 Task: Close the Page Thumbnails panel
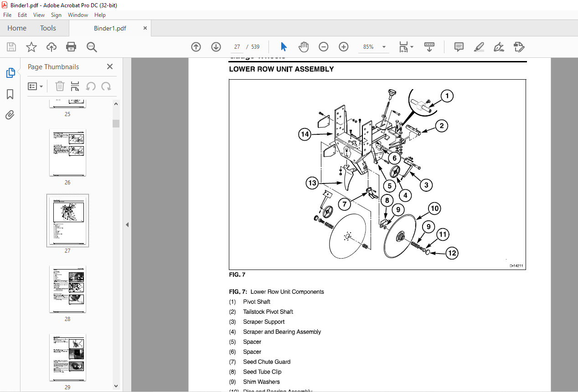[110, 66]
